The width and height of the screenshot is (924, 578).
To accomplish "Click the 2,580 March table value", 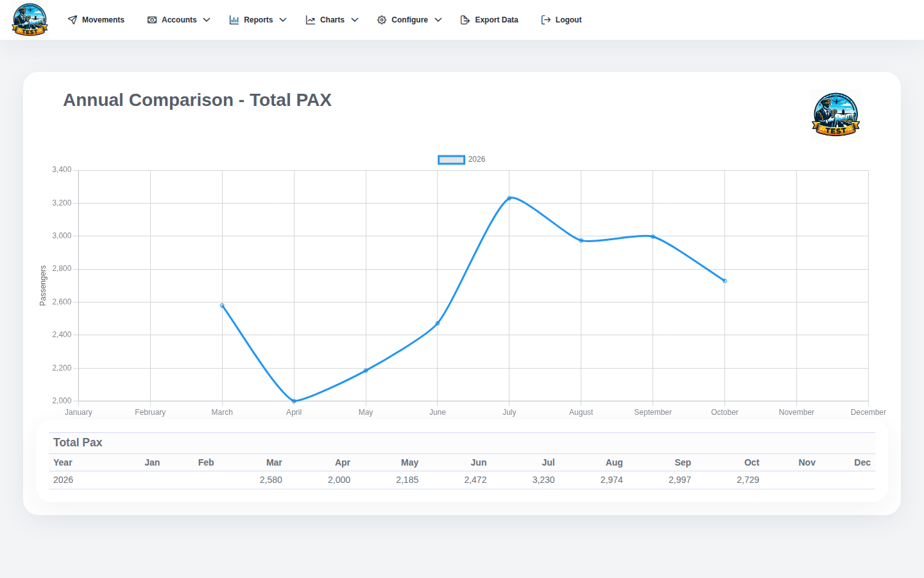I will click(x=271, y=480).
